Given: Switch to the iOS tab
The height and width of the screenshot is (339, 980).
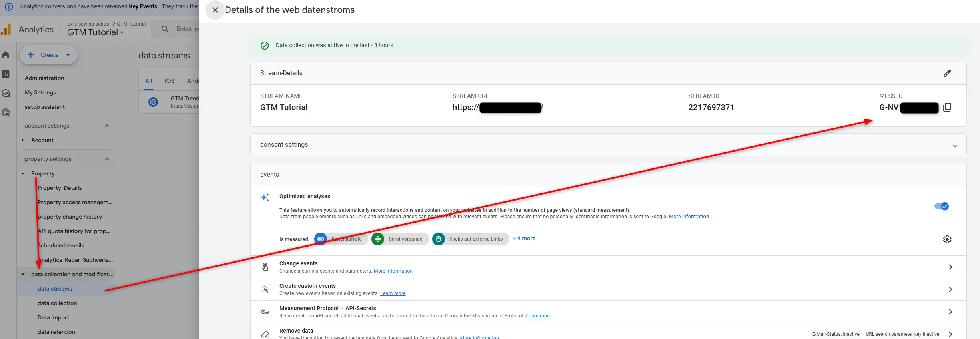Looking at the screenshot, I should [x=169, y=81].
